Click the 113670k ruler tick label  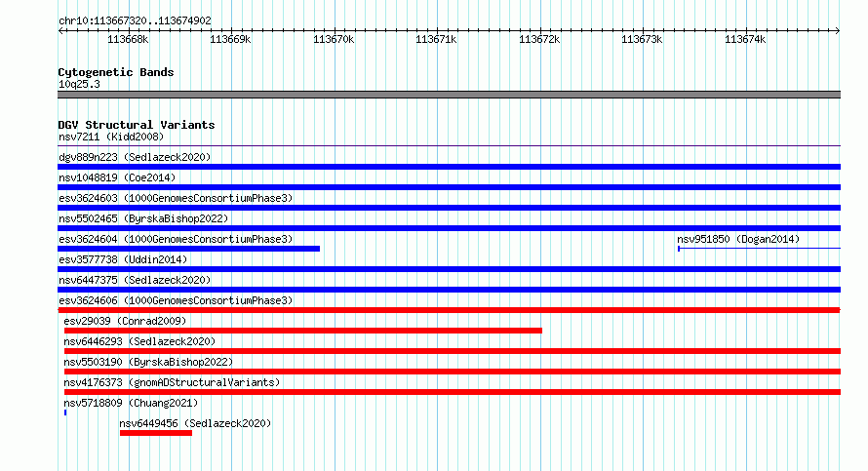[334, 40]
